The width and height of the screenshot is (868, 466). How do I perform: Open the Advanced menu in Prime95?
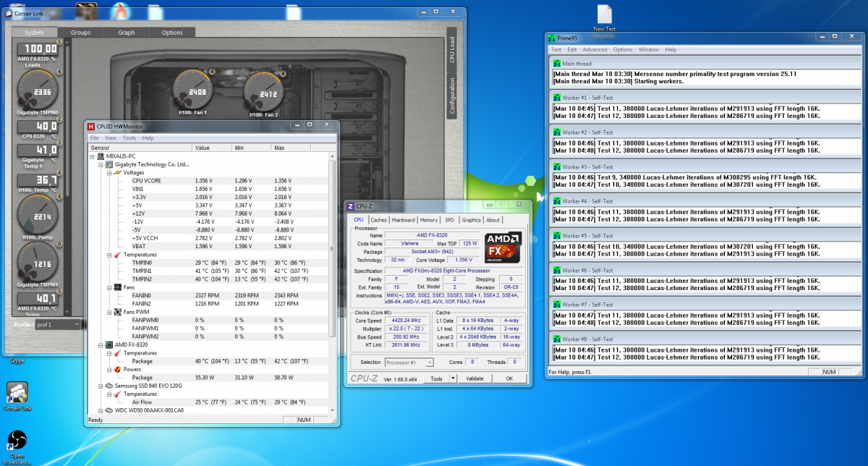point(595,50)
